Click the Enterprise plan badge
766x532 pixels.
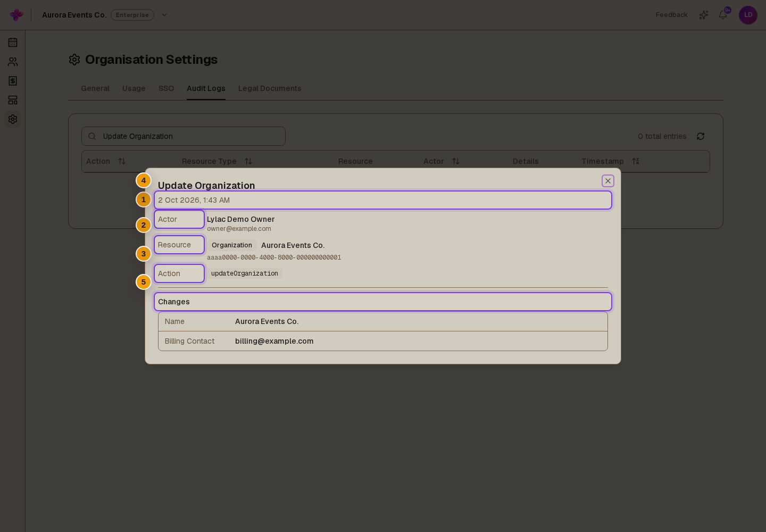(132, 15)
